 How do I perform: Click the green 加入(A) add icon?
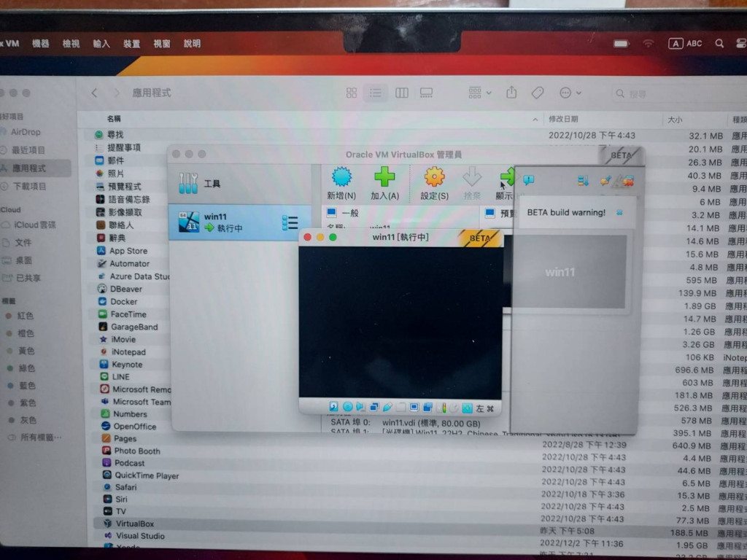384,176
